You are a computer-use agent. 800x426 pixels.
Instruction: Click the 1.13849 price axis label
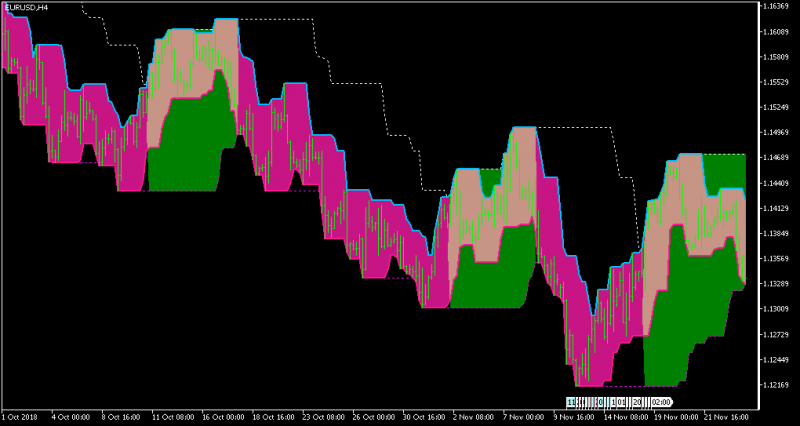pyautogui.click(x=774, y=233)
